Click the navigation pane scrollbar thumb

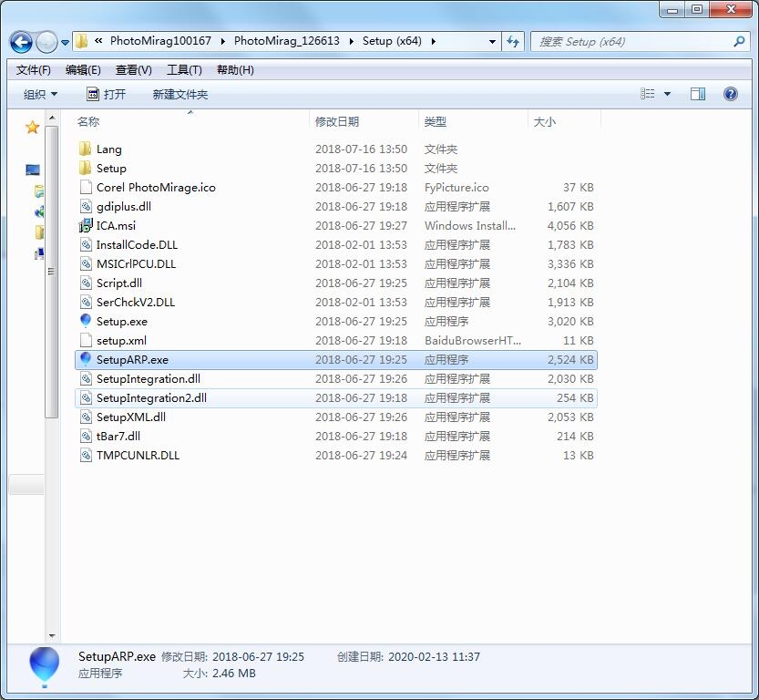52,271
